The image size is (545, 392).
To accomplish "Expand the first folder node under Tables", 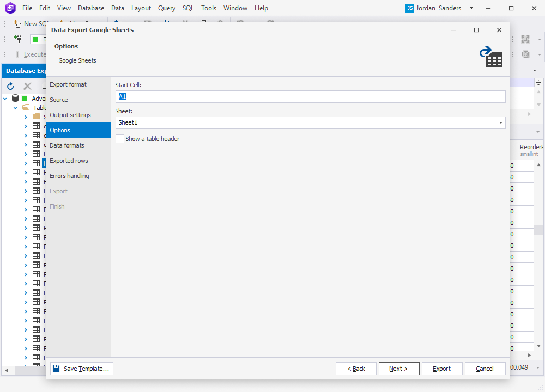I will [26, 117].
